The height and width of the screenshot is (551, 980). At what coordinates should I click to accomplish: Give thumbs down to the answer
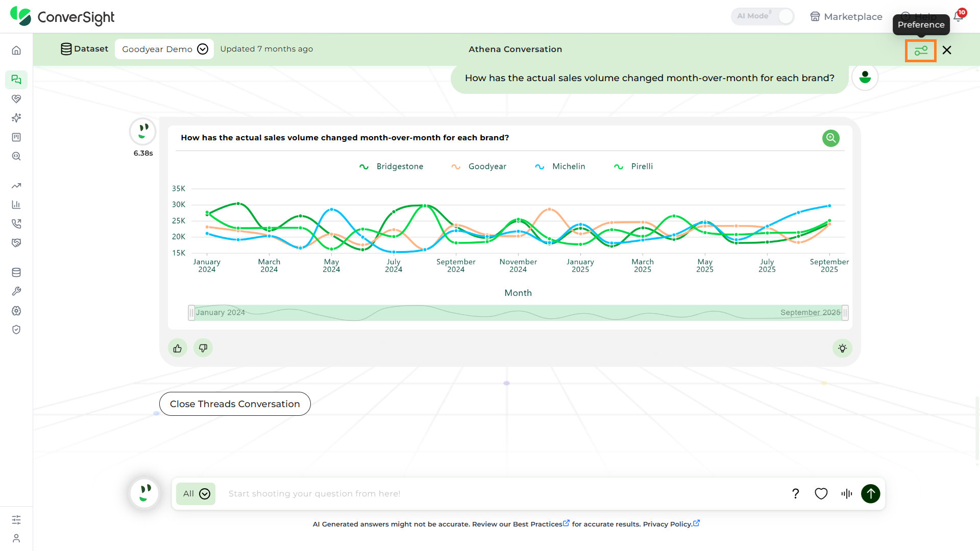(203, 348)
